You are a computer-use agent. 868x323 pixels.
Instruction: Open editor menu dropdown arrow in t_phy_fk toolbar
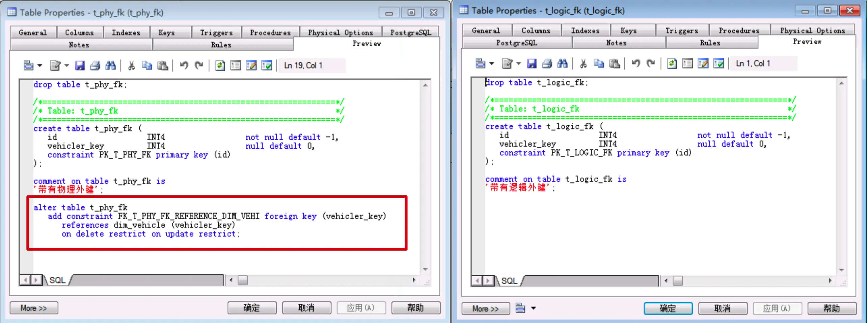(x=40, y=66)
